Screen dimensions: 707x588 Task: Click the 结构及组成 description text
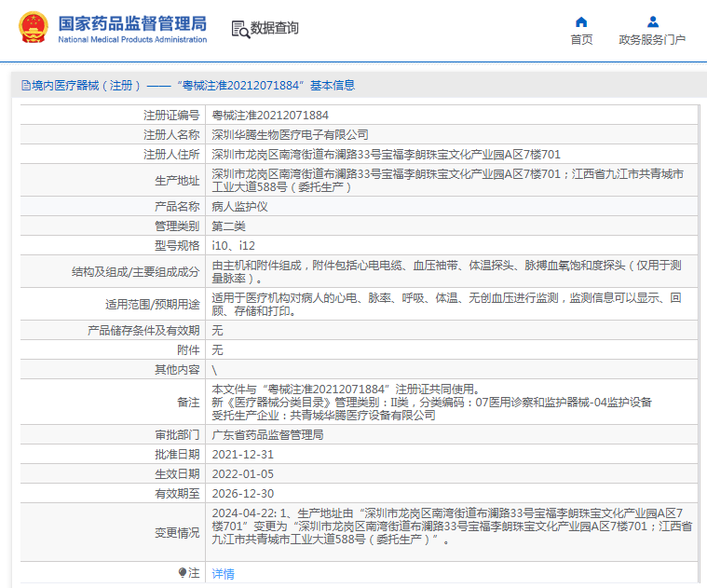(x=446, y=272)
